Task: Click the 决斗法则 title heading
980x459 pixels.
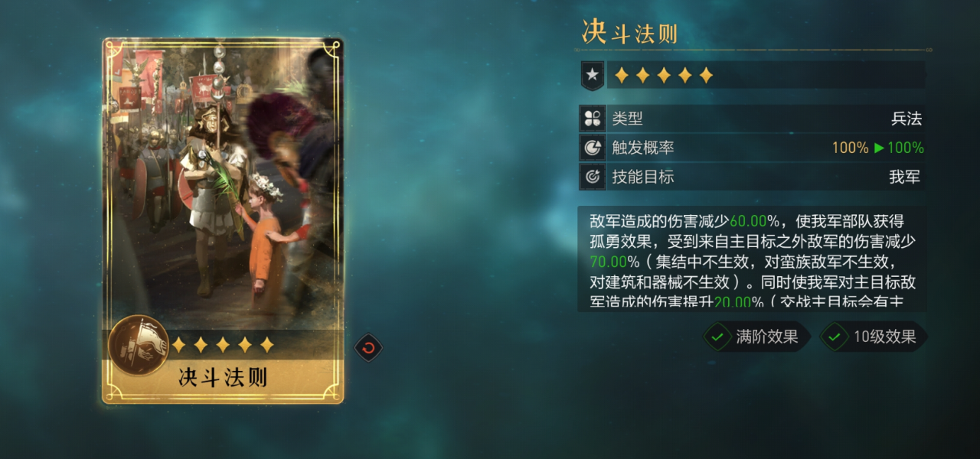Action: point(629,33)
